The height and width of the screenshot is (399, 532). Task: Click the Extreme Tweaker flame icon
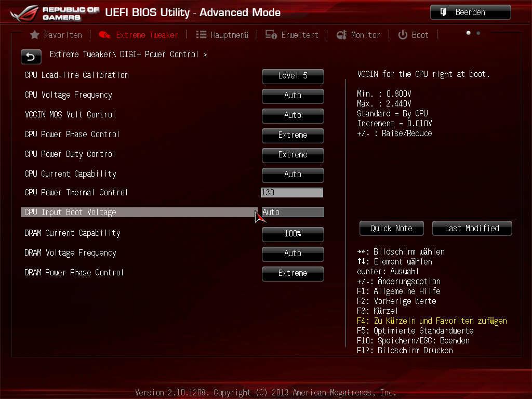(105, 35)
